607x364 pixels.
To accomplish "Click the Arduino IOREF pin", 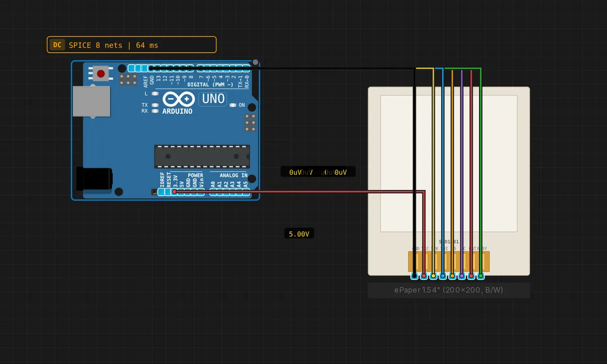I will [x=161, y=192].
